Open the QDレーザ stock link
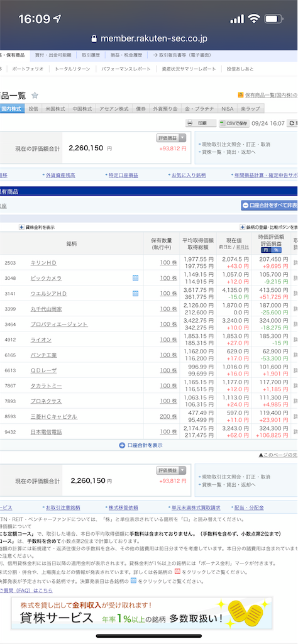Image resolution: width=298 pixels, height=644 pixels. 43,370
